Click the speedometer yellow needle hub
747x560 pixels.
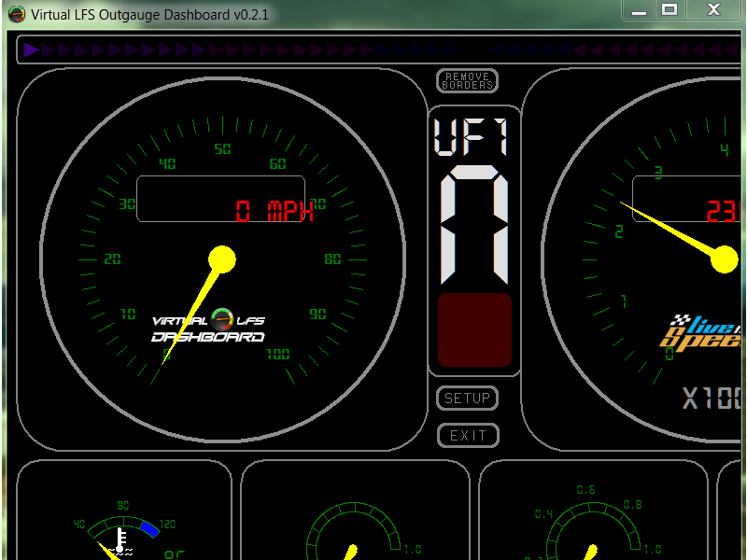click(222, 259)
